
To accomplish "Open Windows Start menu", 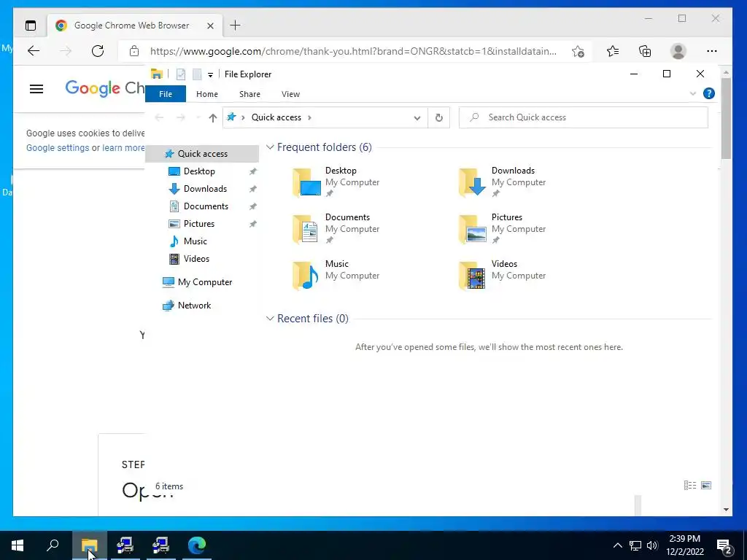I will [18, 545].
